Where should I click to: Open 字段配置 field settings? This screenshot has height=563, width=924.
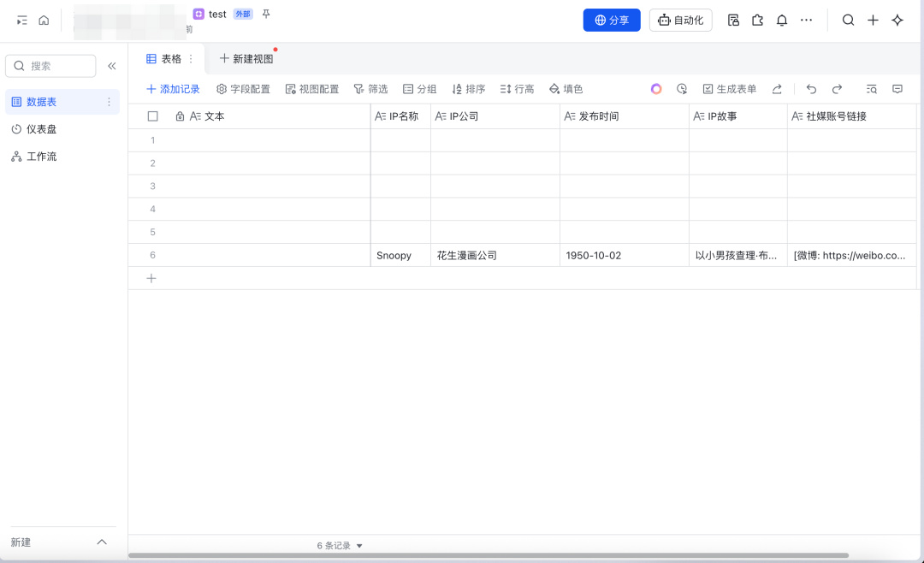tap(243, 89)
